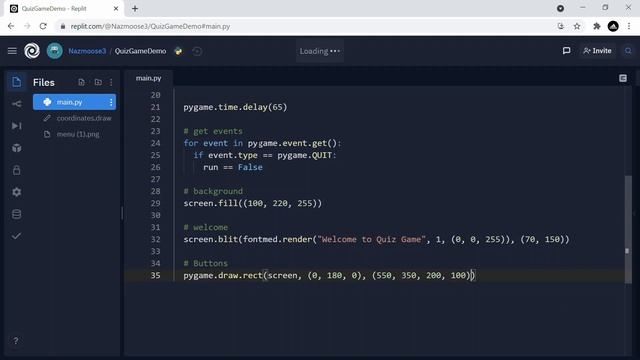Open the Version control sidebar icon
The image size is (640, 360).
(16, 104)
